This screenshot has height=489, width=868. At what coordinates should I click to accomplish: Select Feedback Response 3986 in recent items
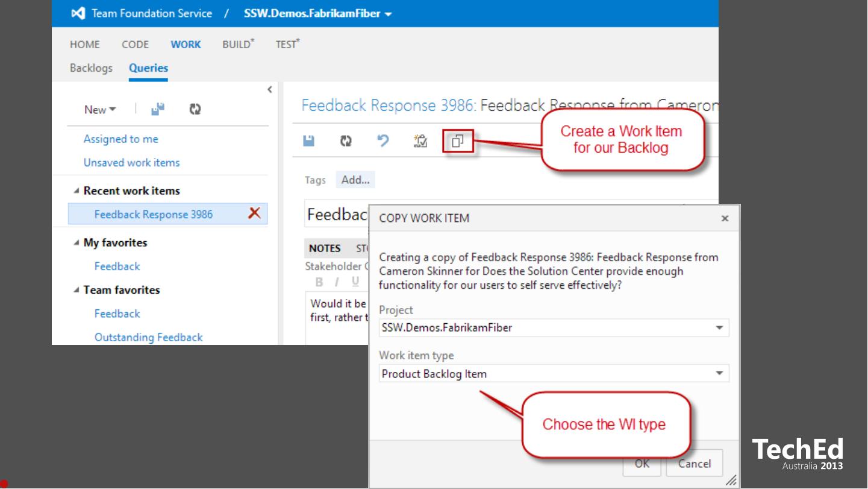[x=153, y=214]
